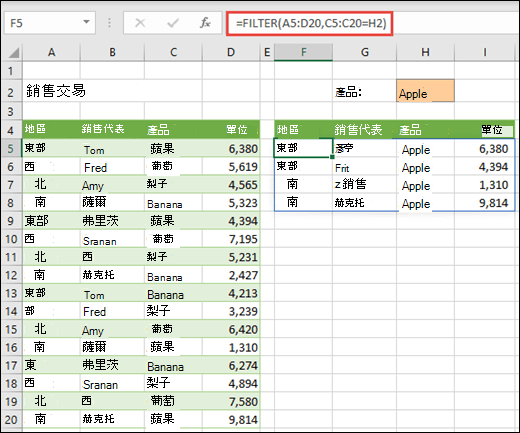Screen dimensions: 520x433
Task: Select row 5 header
Action: [x=11, y=149]
